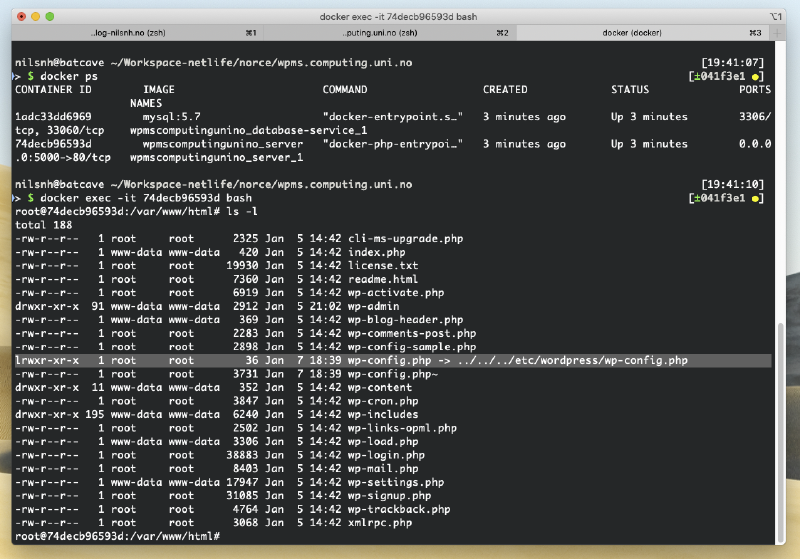Click the CREATED column header
Screen dimensions: 800x559
(x=505, y=90)
